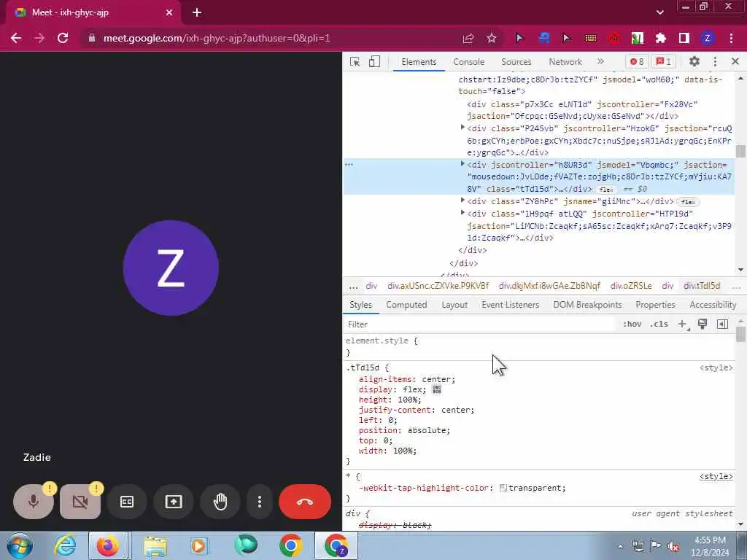The image size is (747, 560).
Task: Select div.oZRSLe in the breadcrumb
Action: [x=631, y=286]
